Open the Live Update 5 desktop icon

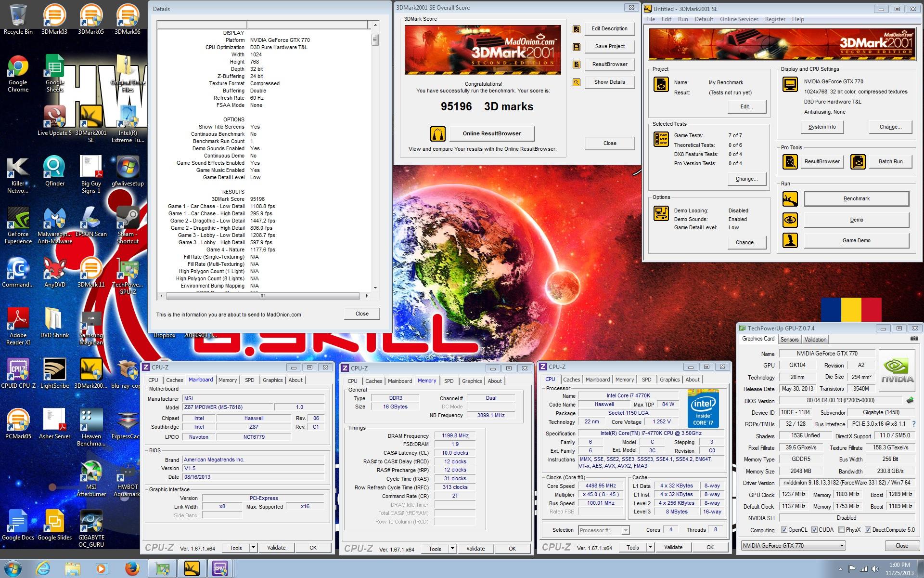click(54, 121)
